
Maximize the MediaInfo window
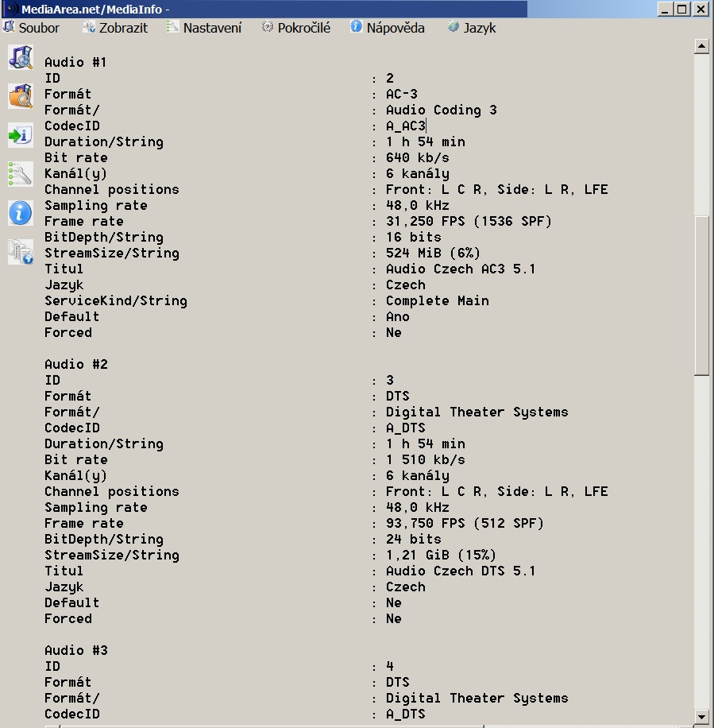pyautogui.click(x=683, y=9)
